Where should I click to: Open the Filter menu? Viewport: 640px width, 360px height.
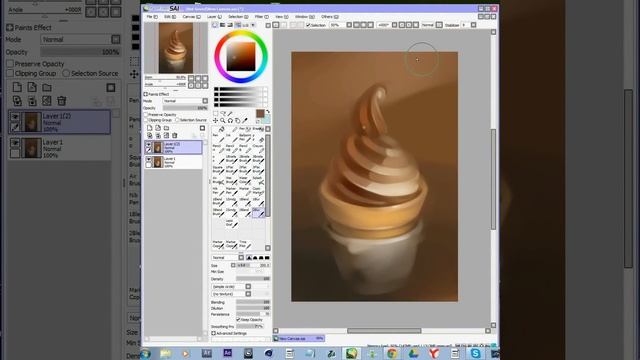(262, 17)
